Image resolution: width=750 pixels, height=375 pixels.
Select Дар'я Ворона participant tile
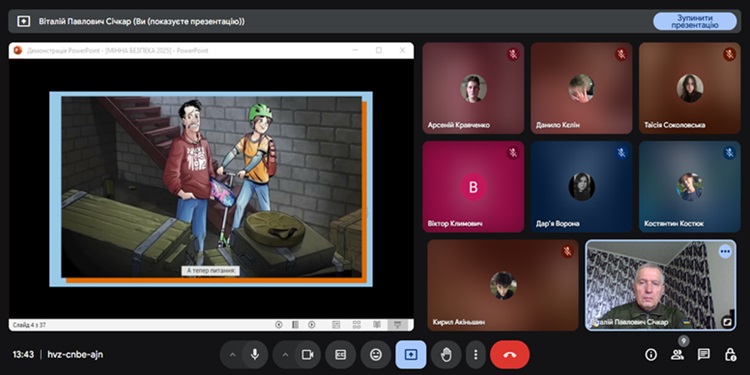(581, 187)
